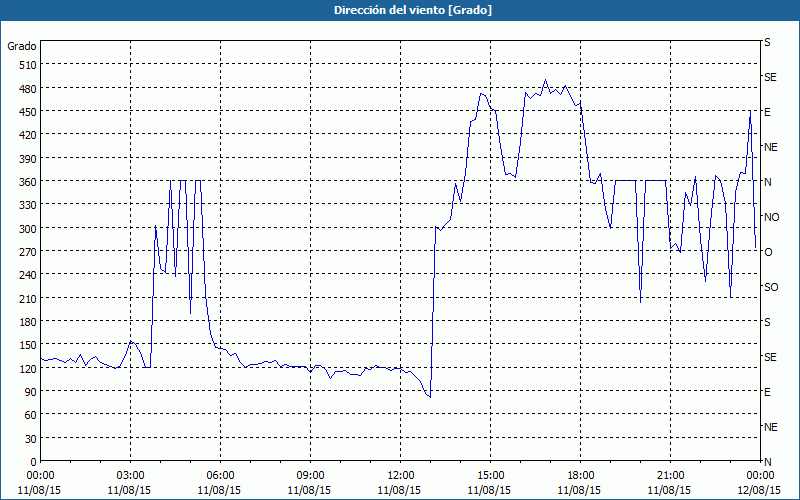This screenshot has width=800, height=500.
Task: Click the 270 degree axis label
Action: click(x=29, y=252)
